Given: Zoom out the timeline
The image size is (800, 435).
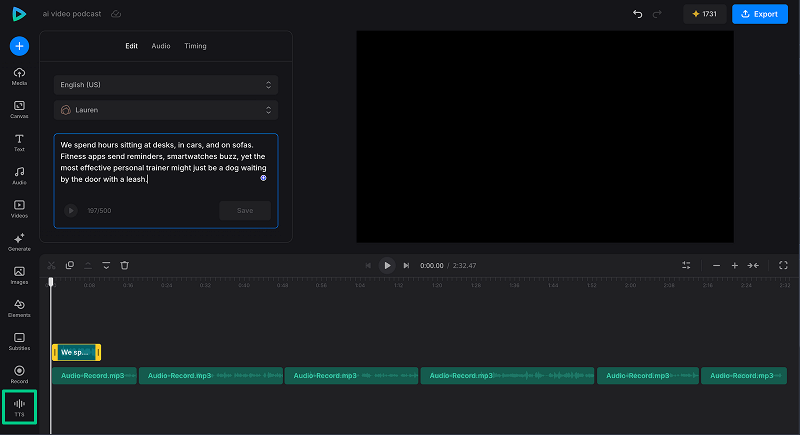Looking at the screenshot, I should tap(716, 265).
